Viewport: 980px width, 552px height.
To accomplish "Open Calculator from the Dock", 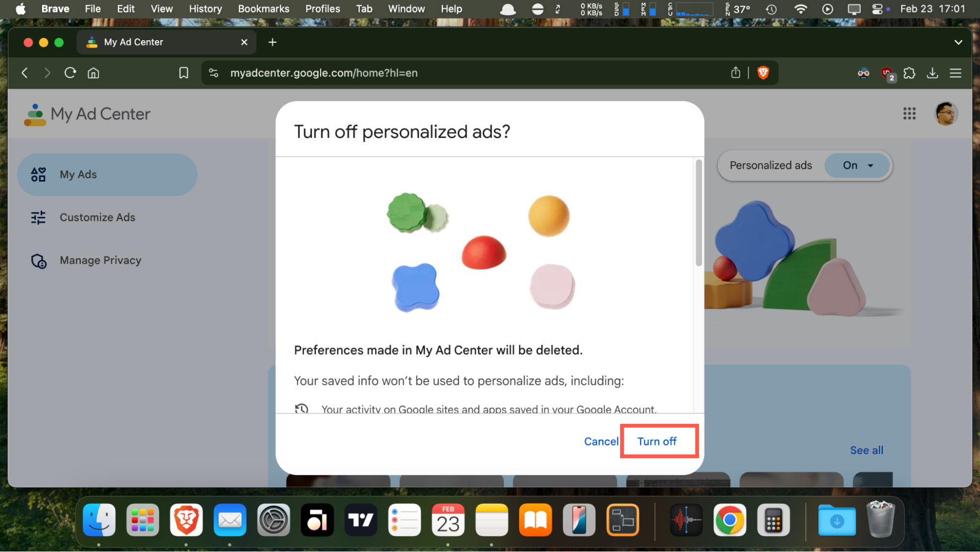I will (773, 520).
